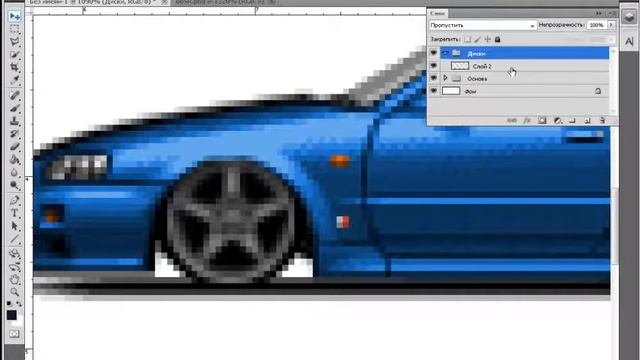Hide the Фон background layer

[x=433, y=91]
